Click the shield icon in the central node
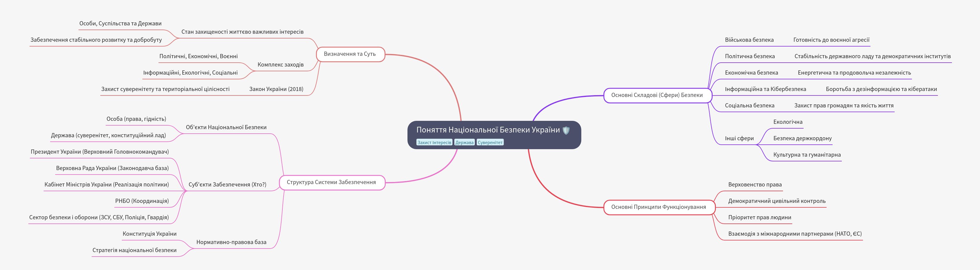Image resolution: width=980 pixels, height=270 pixels. pos(566,130)
